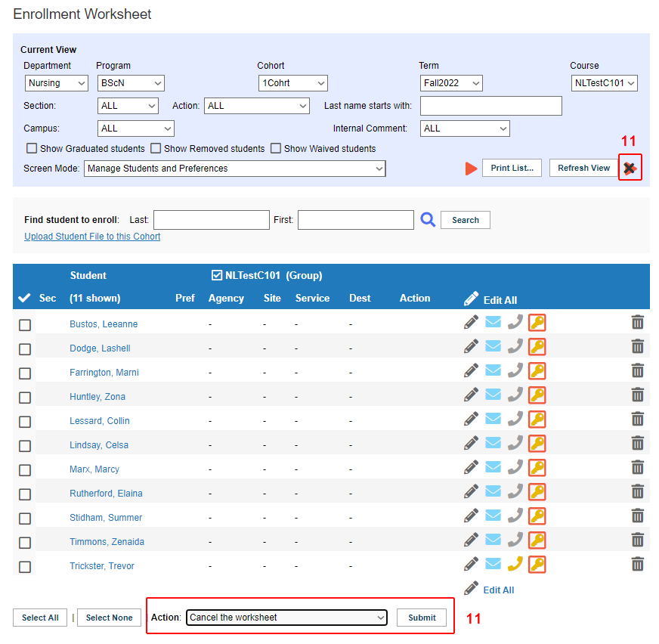Open the Program dropdown showing BScN
The height and width of the screenshot is (644, 659).
[x=131, y=83]
